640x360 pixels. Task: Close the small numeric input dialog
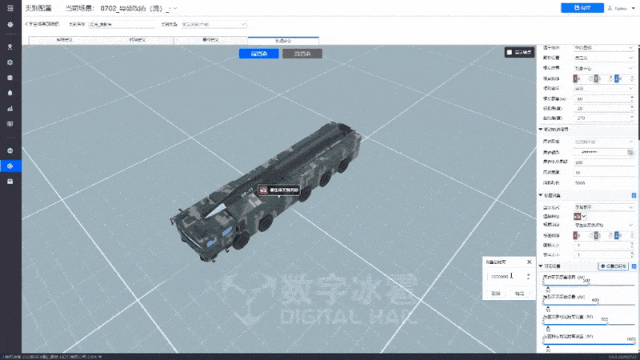[x=529, y=262]
